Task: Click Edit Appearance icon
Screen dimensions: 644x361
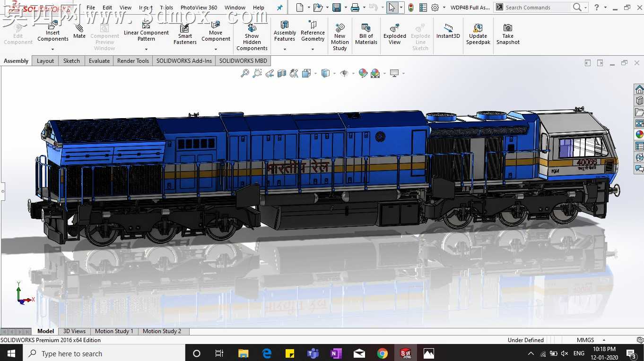Action: [363, 73]
